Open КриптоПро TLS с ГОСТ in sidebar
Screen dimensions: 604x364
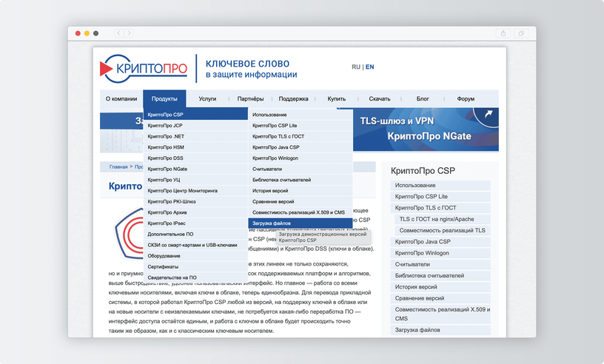click(x=440, y=208)
